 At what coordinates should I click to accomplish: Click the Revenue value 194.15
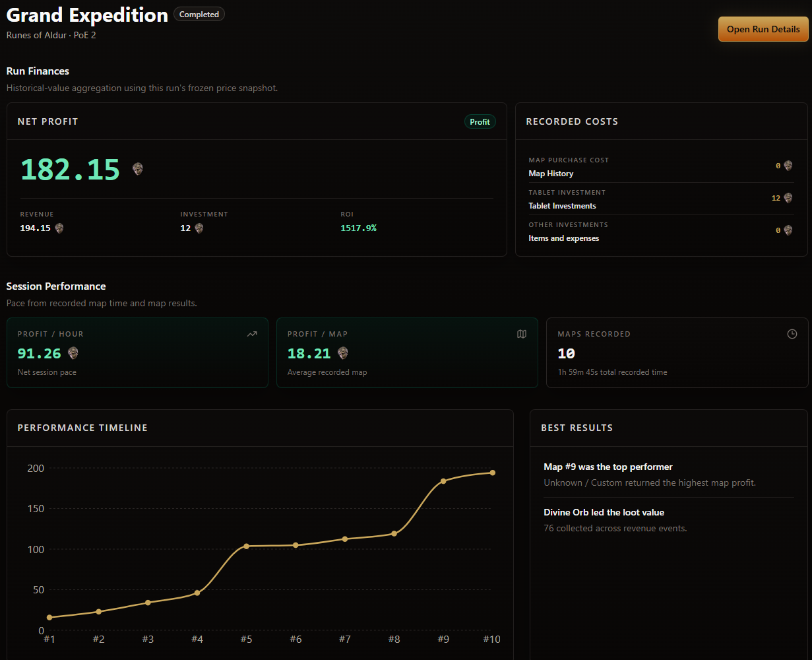tap(36, 228)
